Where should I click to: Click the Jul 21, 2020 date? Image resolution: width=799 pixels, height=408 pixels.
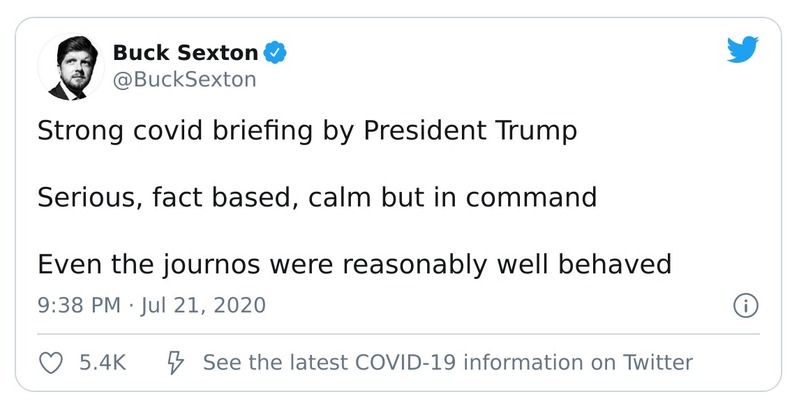click(204, 305)
